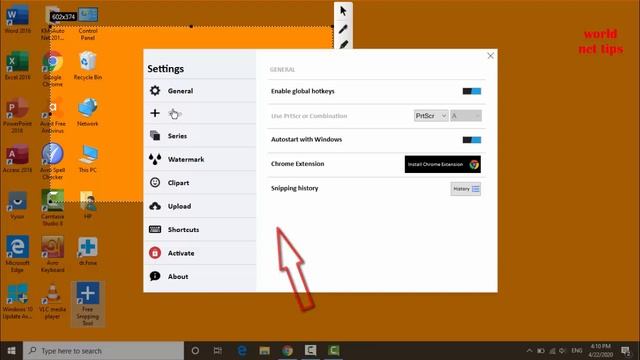Open dr.fone desktop shortcut
The height and width of the screenshot is (360, 640).
coord(88,251)
